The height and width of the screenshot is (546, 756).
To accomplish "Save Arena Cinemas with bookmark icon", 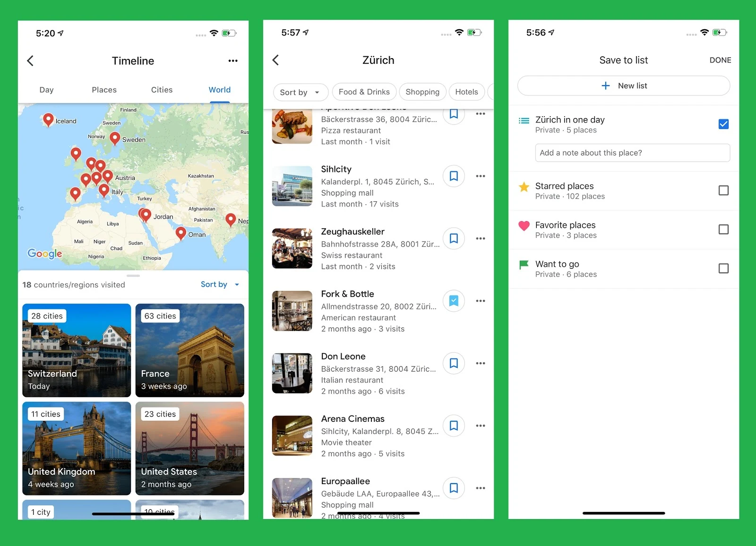I will 454,426.
